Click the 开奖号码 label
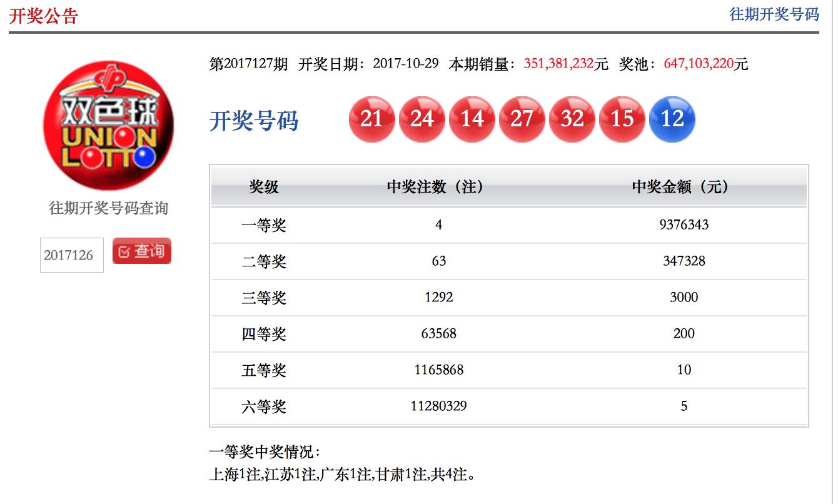Viewport: 838px width, 504px height. tap(254, 121)
